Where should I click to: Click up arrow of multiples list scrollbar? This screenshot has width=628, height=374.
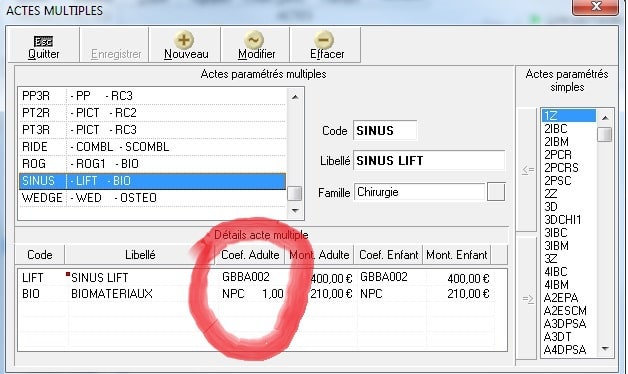click(295, 97)
